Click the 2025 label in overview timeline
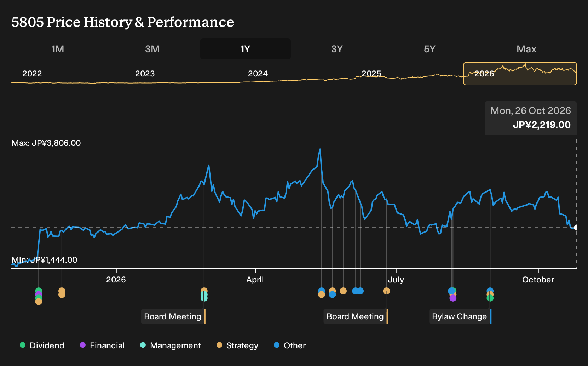Screen dimensions: 588x366 coord(371,74)
